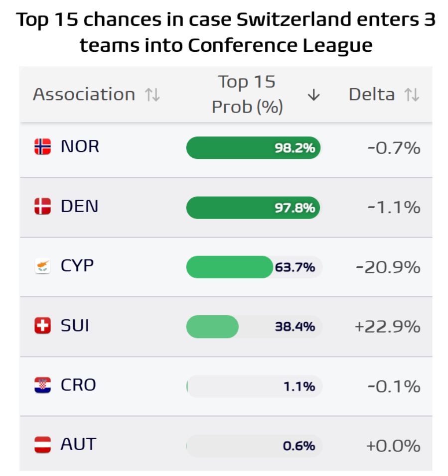Click the Delta column header label

[372, 95]
